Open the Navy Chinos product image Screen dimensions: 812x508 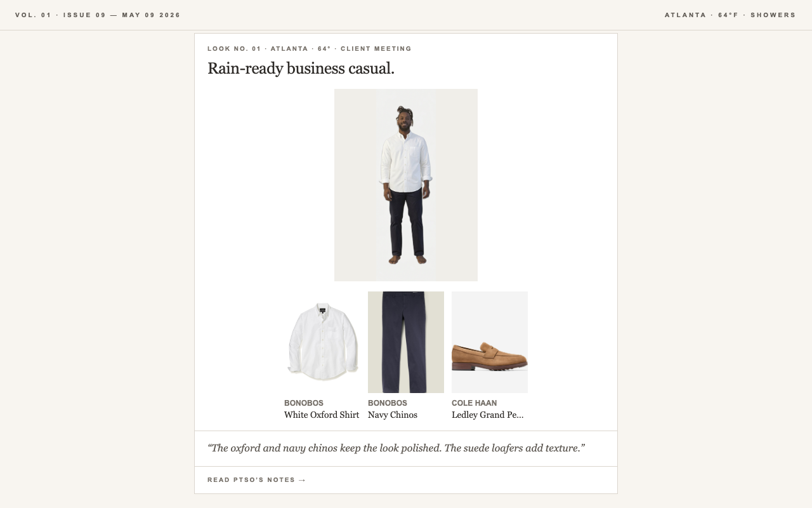point(406,342)
